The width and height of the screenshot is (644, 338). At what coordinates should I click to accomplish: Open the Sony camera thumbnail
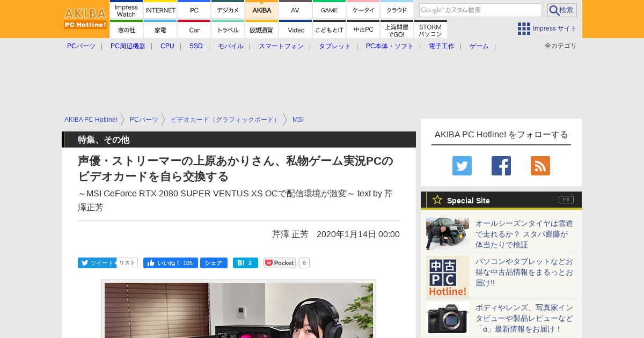tap(448, 318)
